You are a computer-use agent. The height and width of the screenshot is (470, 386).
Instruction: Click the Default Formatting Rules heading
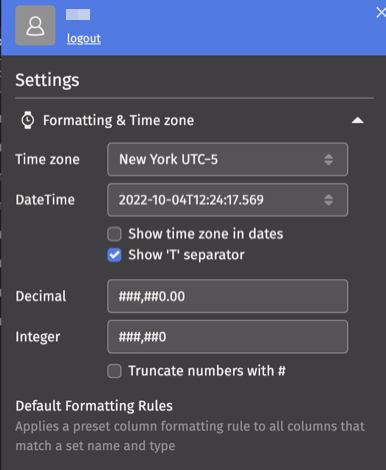pyautogui.click(x=94, y=406)
